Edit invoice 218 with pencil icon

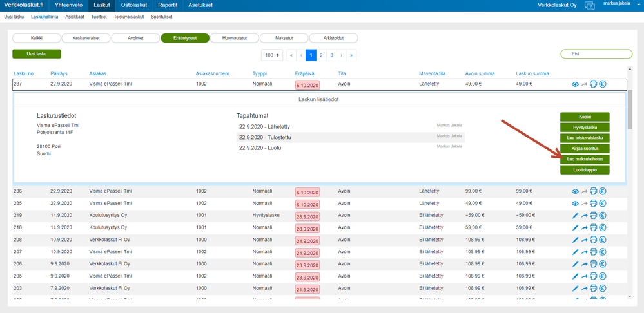coord(575,228)
